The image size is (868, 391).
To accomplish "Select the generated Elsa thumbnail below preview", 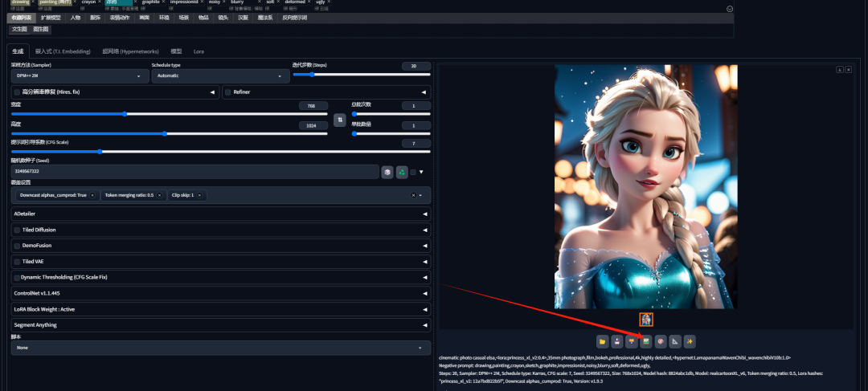I will pos(646,320).
